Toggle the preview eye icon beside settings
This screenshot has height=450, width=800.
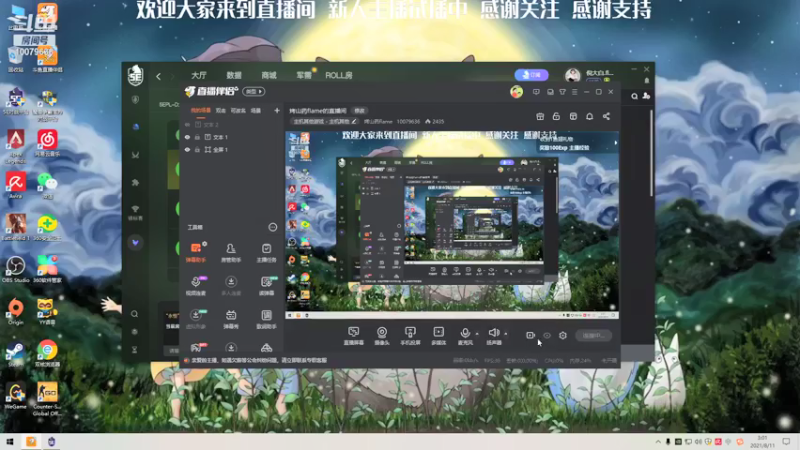coord(547,335)
